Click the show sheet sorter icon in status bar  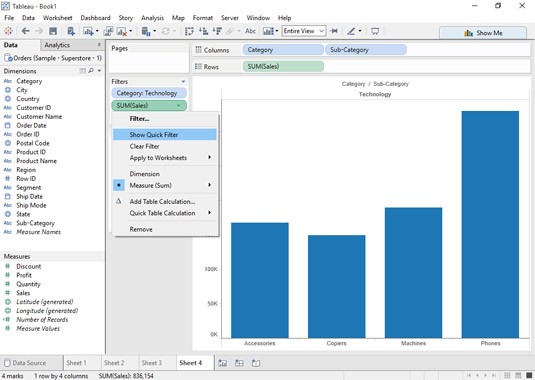coord(507,375)
